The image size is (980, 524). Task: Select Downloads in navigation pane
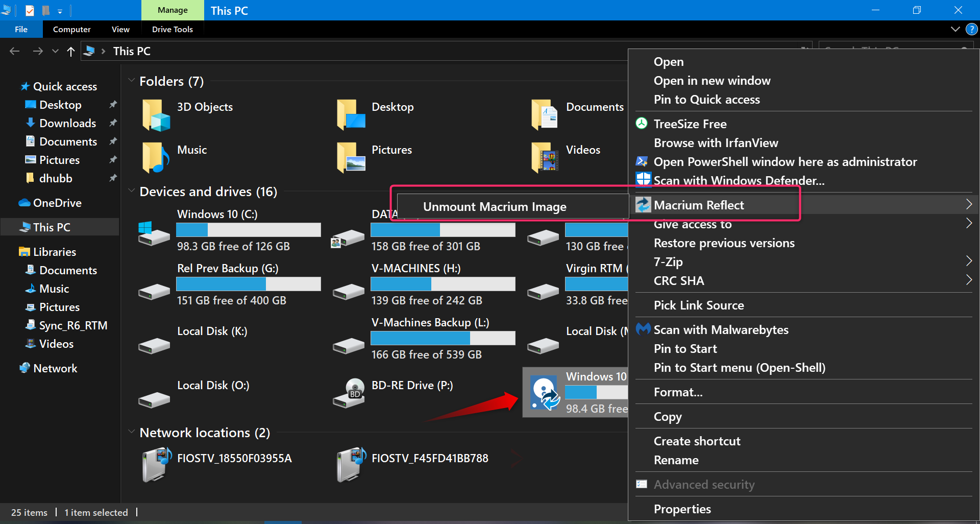[67, 123]
